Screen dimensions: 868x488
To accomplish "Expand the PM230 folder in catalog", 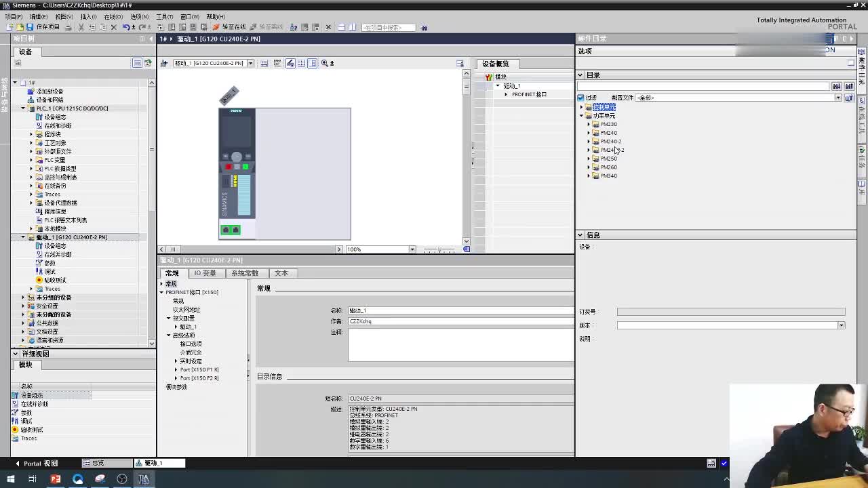I will pyautogui.click(x=589, y=125).
